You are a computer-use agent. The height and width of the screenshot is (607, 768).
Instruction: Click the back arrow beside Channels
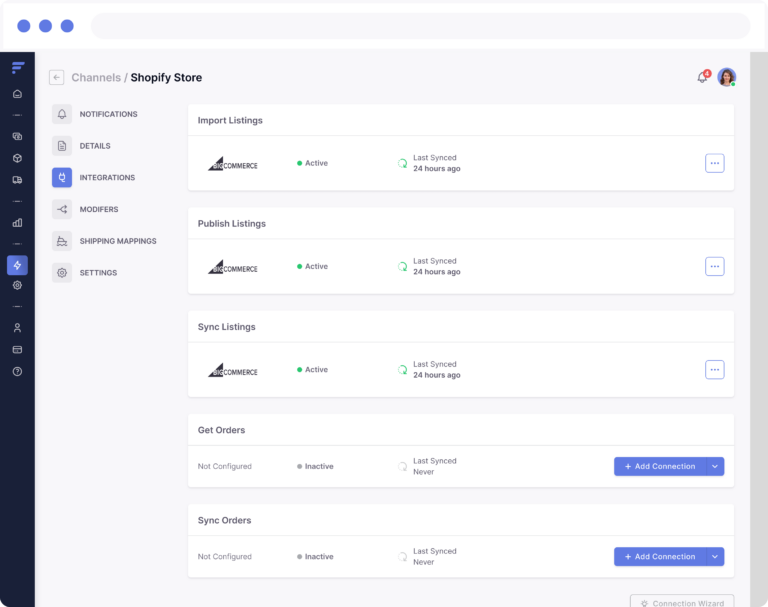[x=56, y=77]
